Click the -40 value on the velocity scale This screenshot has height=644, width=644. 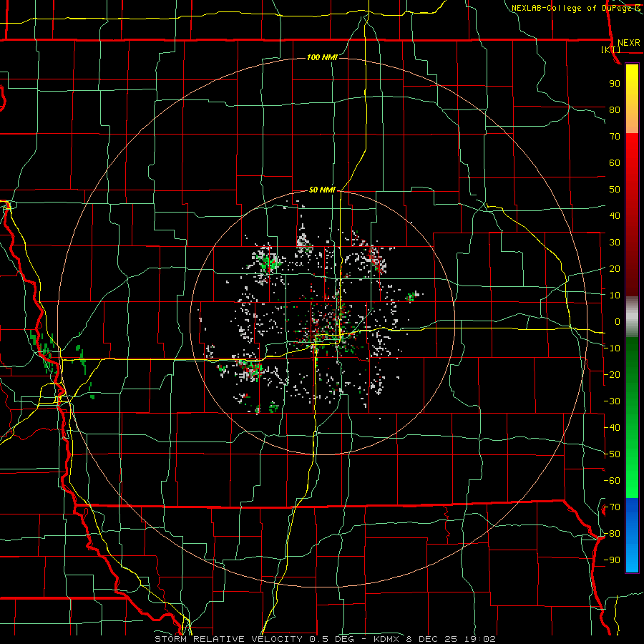pos(612,428)
